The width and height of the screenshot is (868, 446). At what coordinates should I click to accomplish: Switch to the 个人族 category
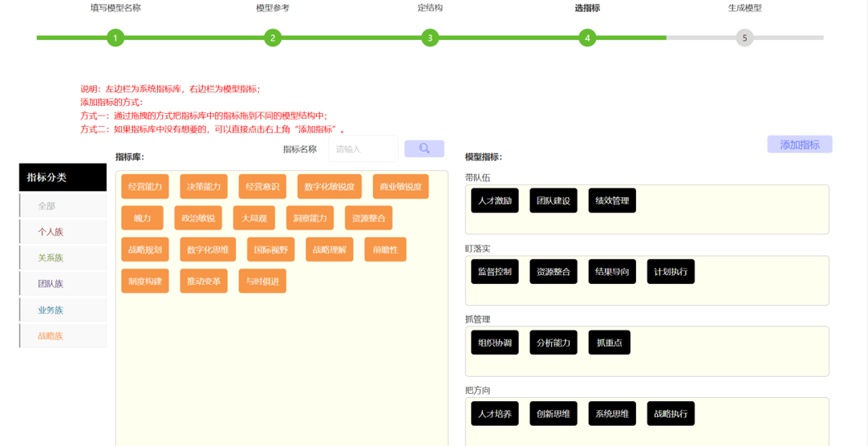[x=63, y=232]
